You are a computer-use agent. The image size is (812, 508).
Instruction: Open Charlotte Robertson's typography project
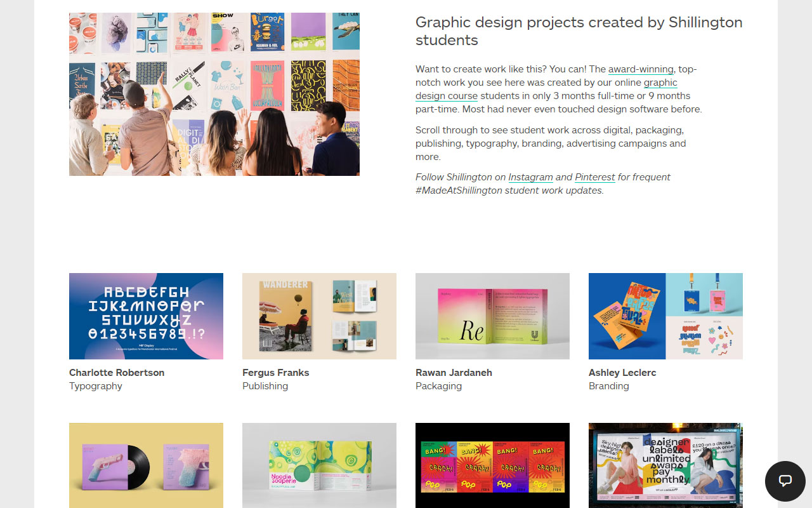[x=146, y=316]
